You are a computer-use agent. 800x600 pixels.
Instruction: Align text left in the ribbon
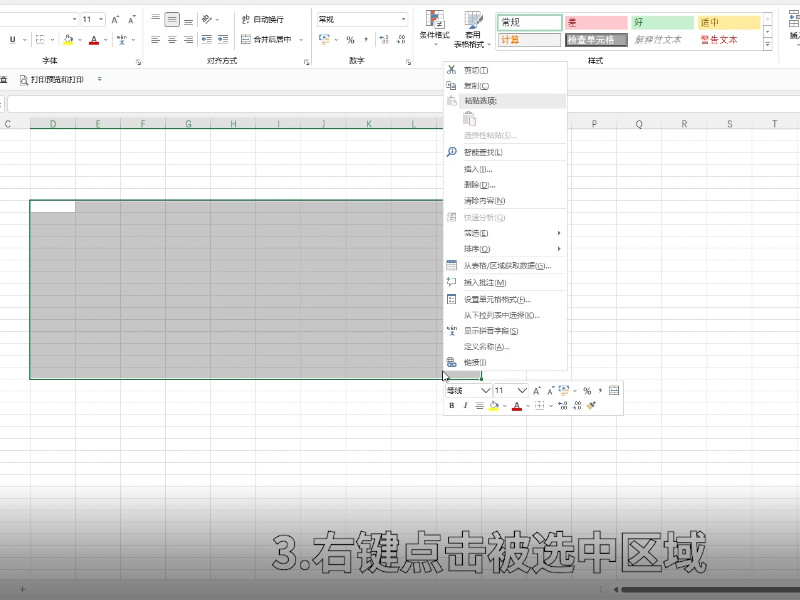coord(156,40)
